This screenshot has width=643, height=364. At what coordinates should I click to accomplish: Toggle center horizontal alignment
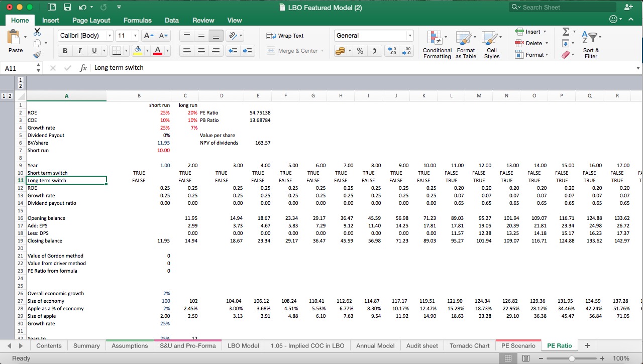(x=201, y=51)
